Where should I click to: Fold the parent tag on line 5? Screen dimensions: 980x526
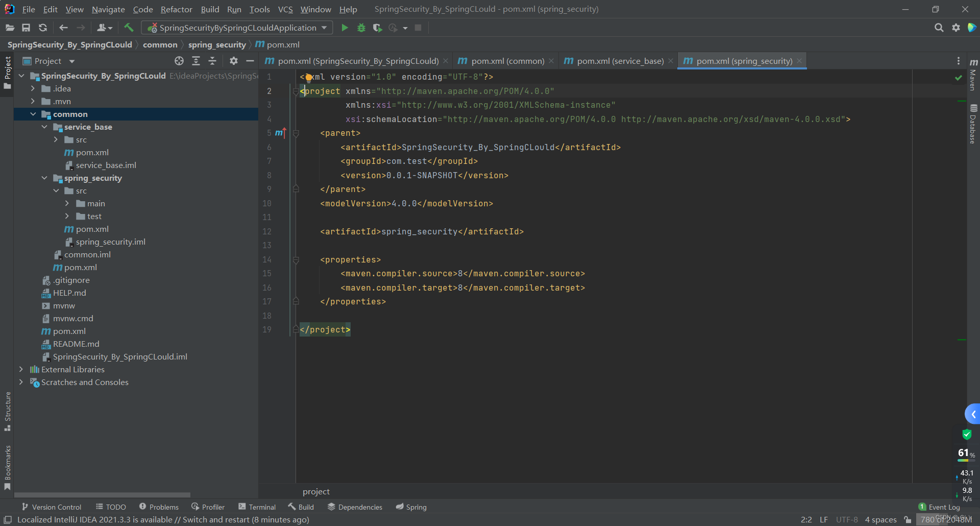pyautogui.click(x=296, y=133)
